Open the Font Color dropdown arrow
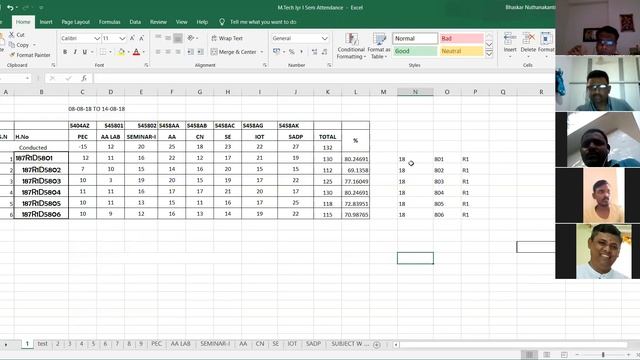This screenshot has width=640, height=360. coord(144,52)
